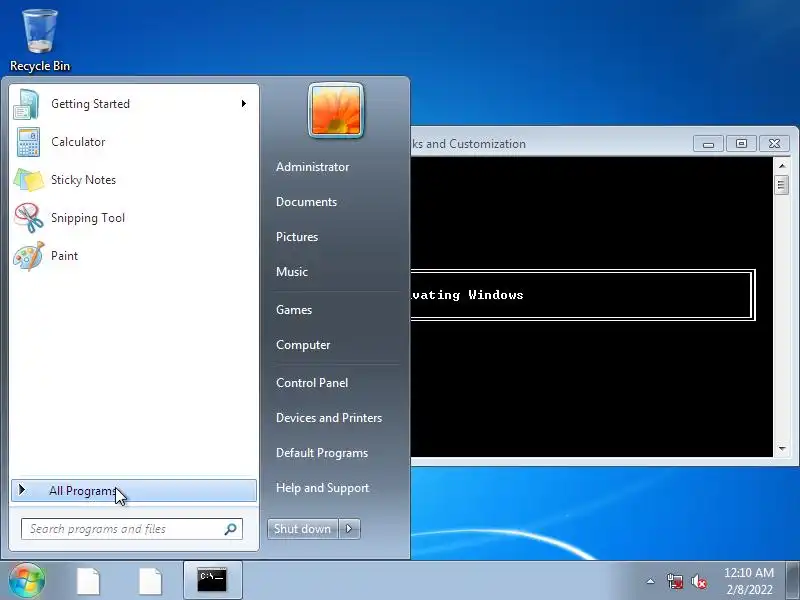The image size is (800, 600).
Task: Open the Sticky Notes icon
Action: [x=29, y=180]
